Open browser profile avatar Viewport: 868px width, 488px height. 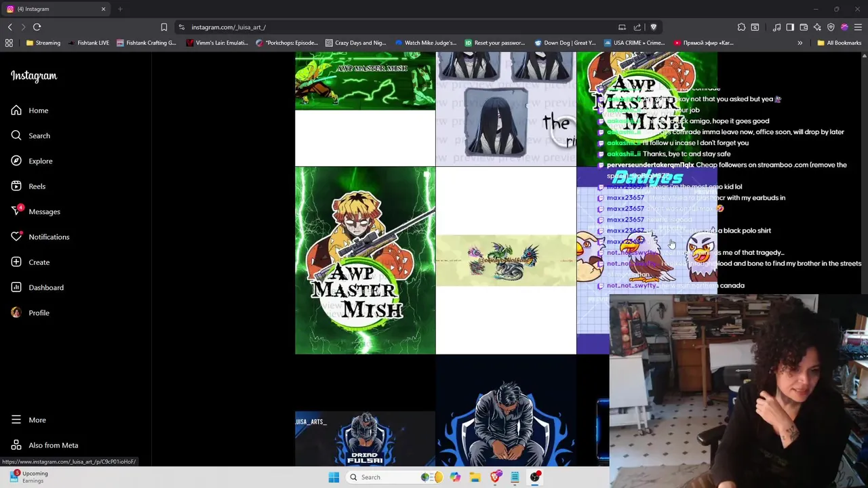pos(844,27)
